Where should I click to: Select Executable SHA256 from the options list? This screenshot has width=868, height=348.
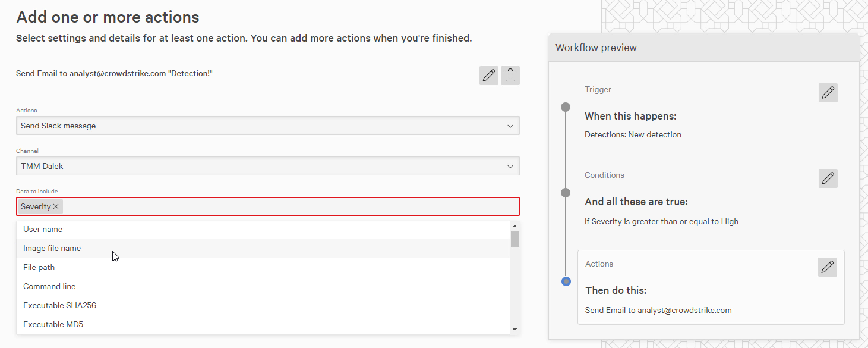pos(59,305)
